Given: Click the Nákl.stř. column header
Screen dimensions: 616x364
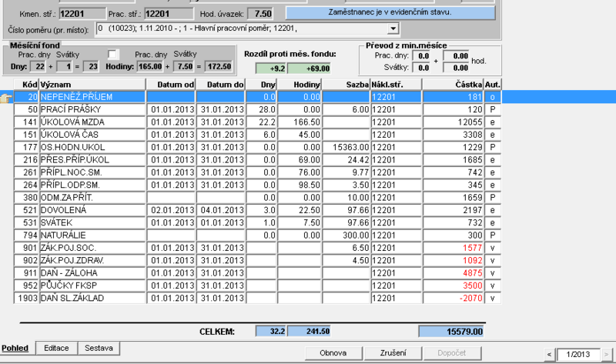Looking at the screenshot, I should [396, 85].
